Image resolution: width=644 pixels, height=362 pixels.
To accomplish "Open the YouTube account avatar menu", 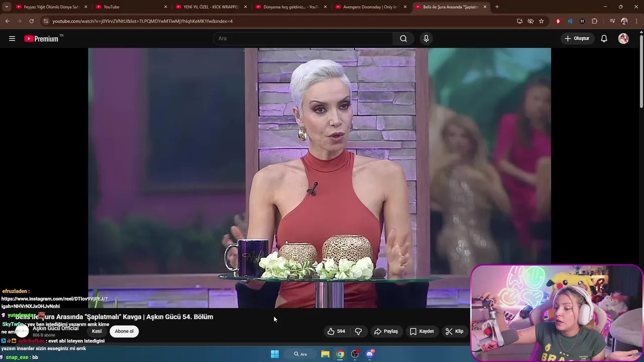I will (x=623, y=39).
